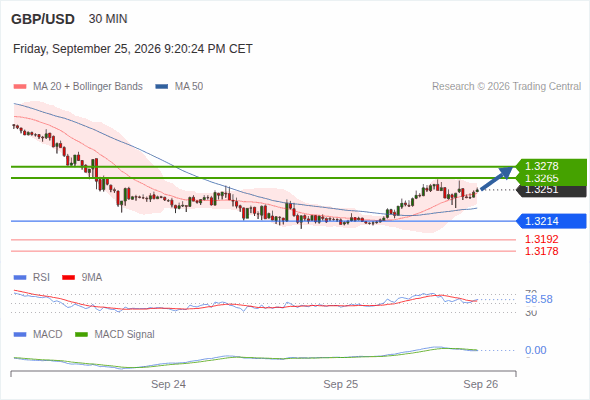Click the RSI legend blue swatch
The width and height of the screenshot is (590, 400).
point(20,278)
